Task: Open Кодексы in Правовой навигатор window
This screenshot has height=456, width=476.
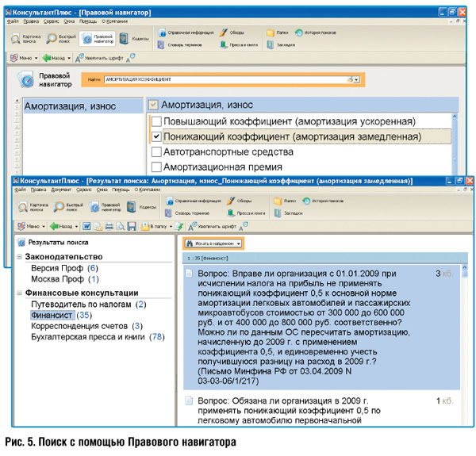Action: point(134,39)
